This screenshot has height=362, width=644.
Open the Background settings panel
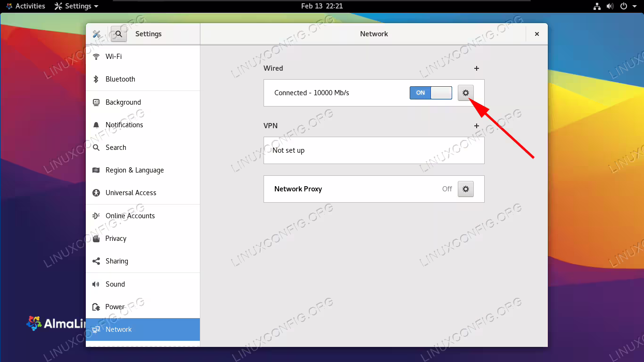click(x=143, y=102)
